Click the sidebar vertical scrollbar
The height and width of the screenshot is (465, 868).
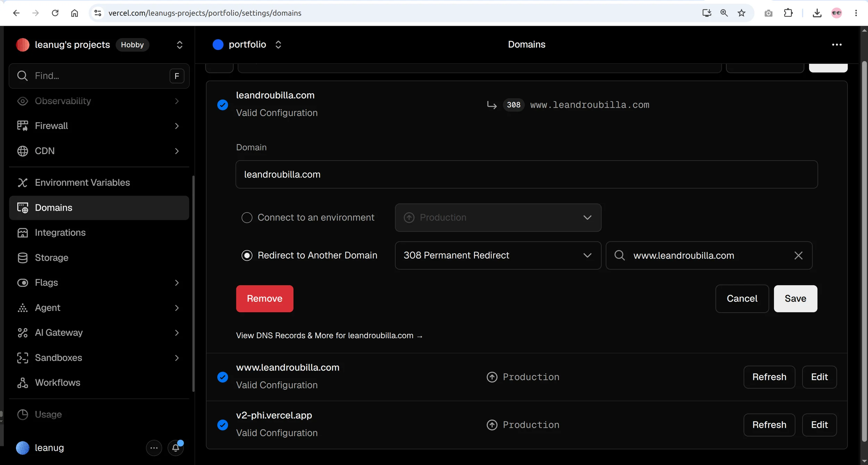[193, 283]
